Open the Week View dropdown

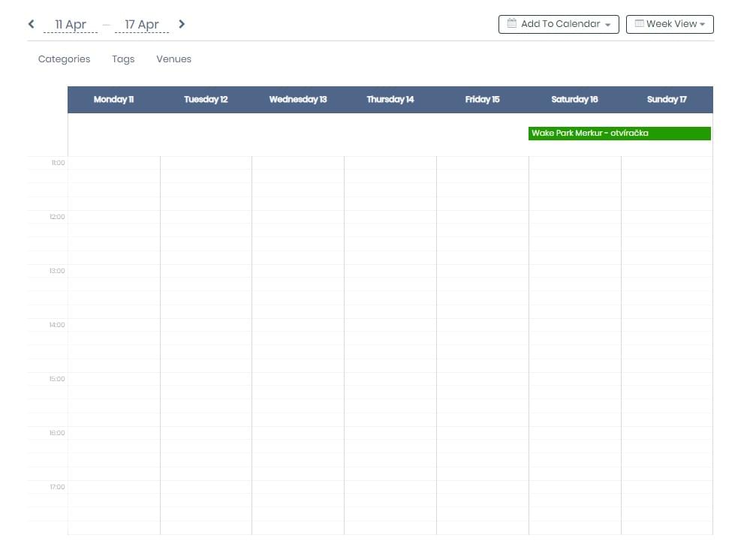tap(670, 24)
